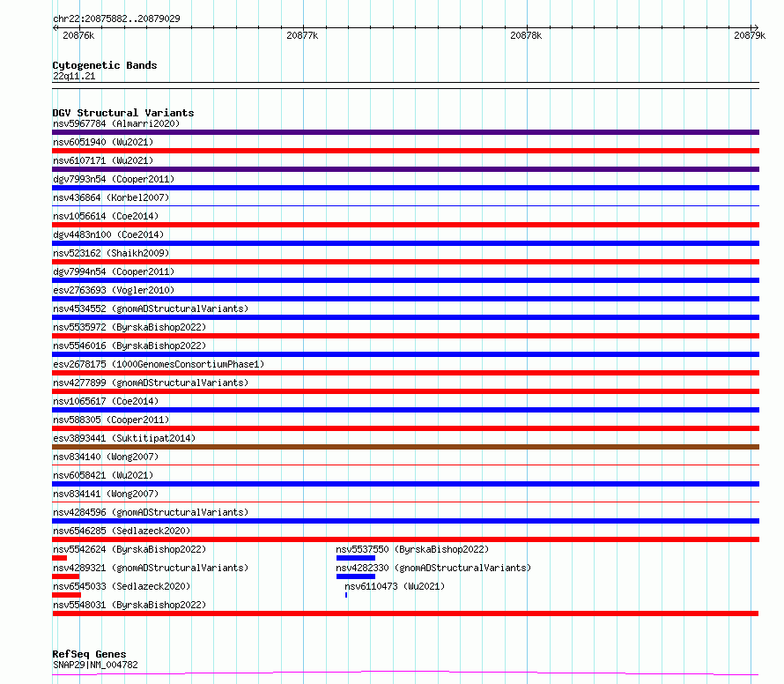Click the pink SNAP29 gene line
The height and width of the screenshot is (684, 784).
click(405, 673)
